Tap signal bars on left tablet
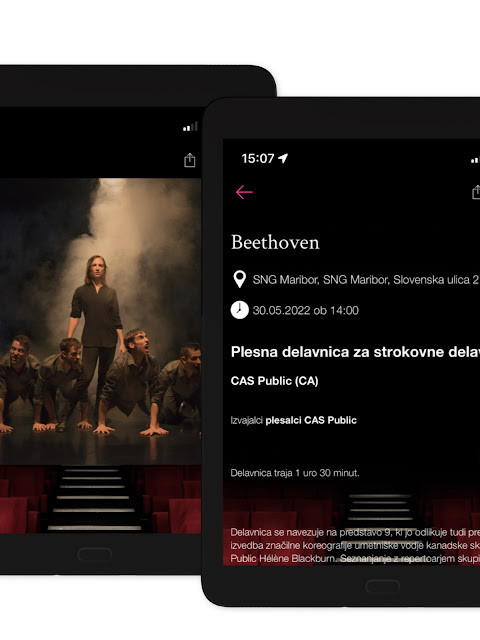Viewport: 480px width, 640px height. click(x=190, y=127)
